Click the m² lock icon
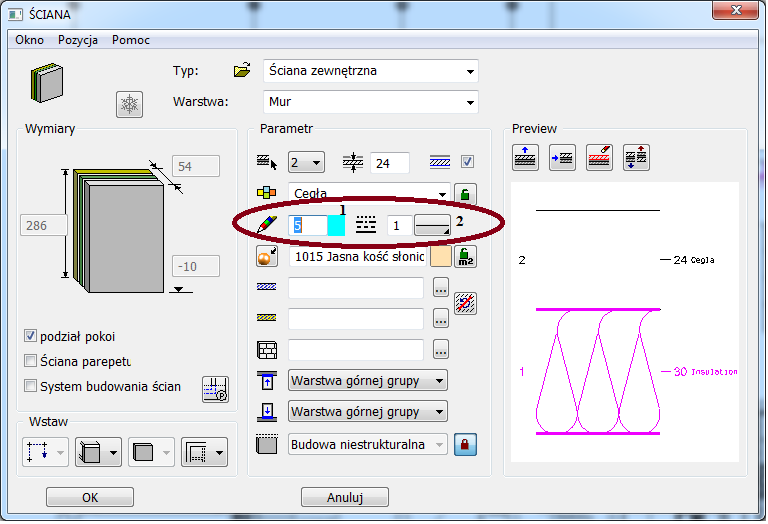The width and height of the screenshot is (768, 524). 465,257
